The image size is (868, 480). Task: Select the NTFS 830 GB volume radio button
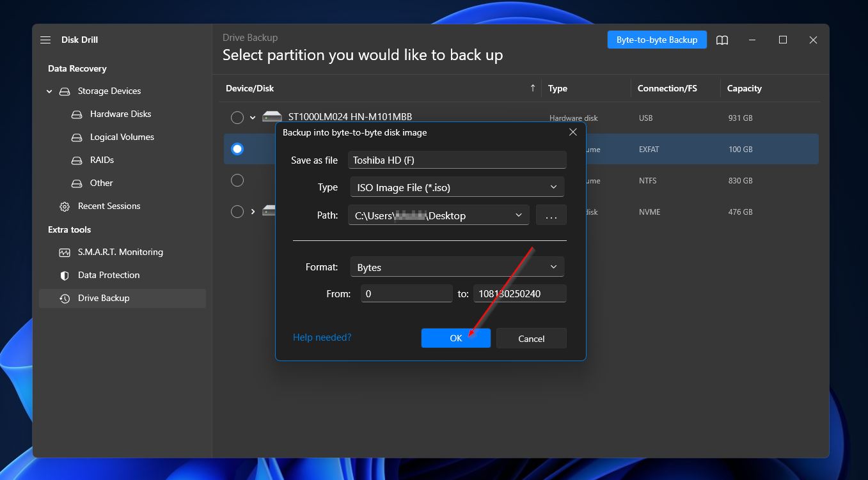(237, 180)
